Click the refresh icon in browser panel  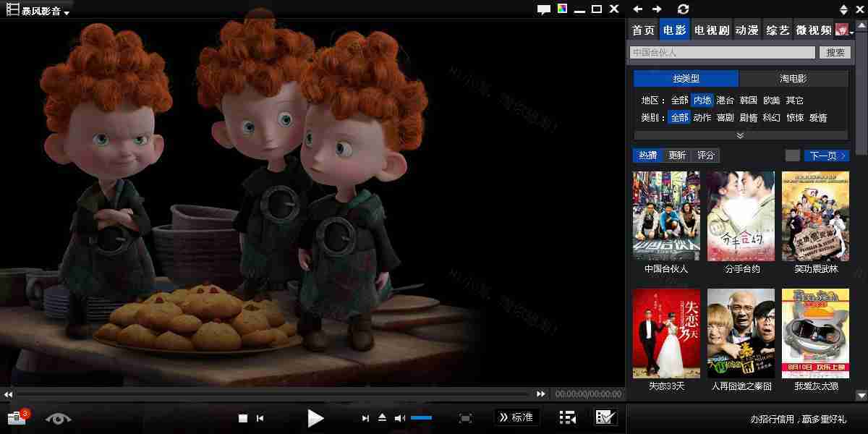(683, 9)
